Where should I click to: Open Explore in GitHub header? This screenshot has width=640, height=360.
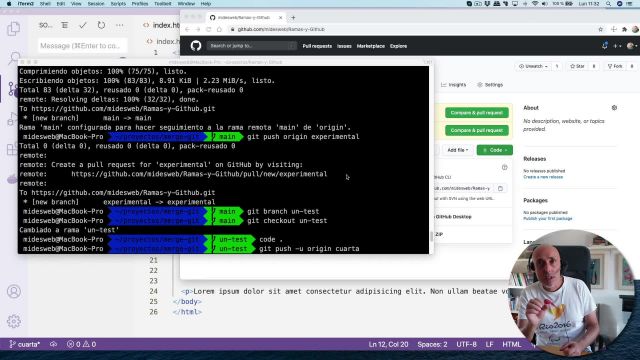[398, 46]
